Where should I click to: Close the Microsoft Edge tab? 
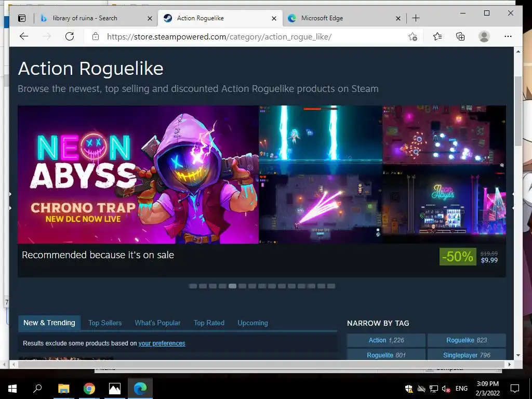click(398, 18)
